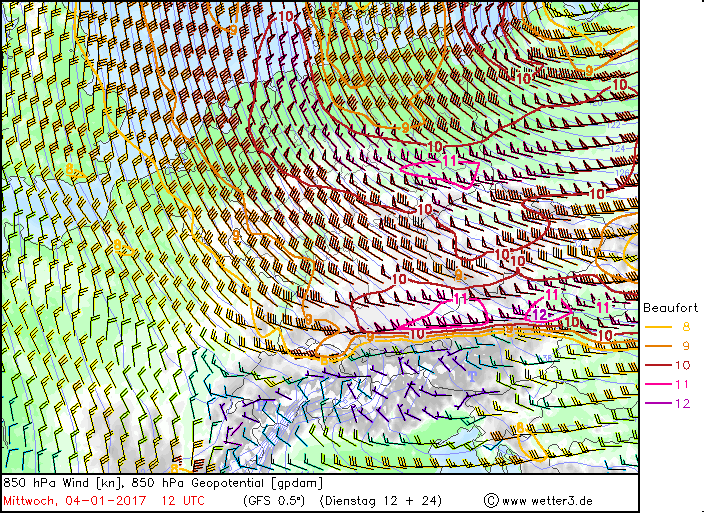Open the www wetter3.de link text
704x513 pixels.
(x=548, y=501)
